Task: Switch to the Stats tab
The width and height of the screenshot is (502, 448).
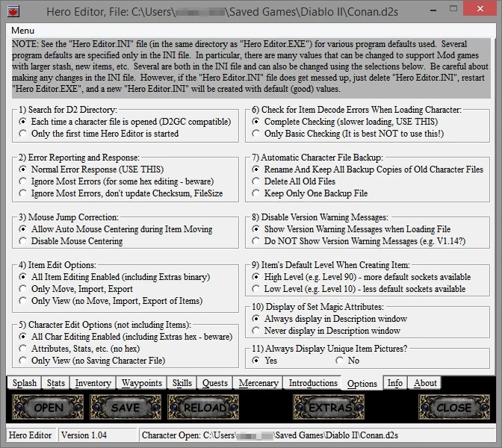Action: pos(56,383)
